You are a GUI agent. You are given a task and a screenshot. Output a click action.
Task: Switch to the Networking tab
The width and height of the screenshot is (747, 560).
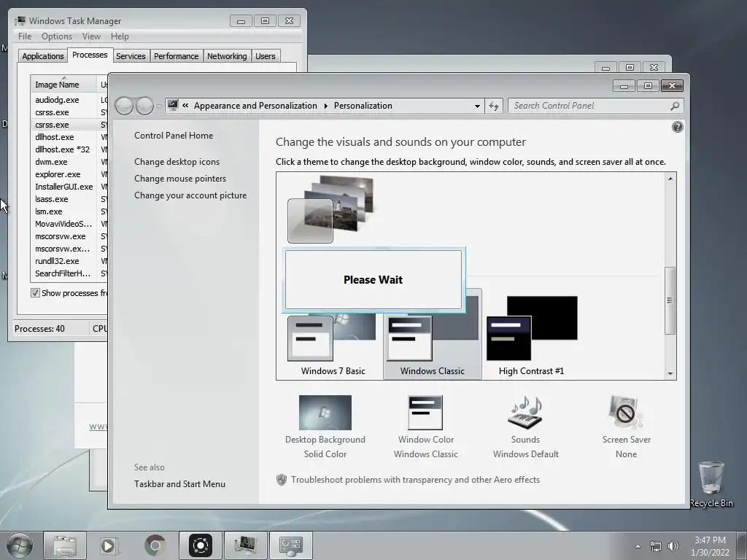coord(228,55)
